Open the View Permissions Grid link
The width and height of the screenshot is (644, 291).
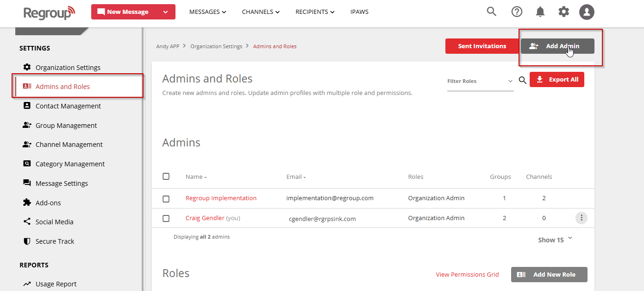click(468, 274)
